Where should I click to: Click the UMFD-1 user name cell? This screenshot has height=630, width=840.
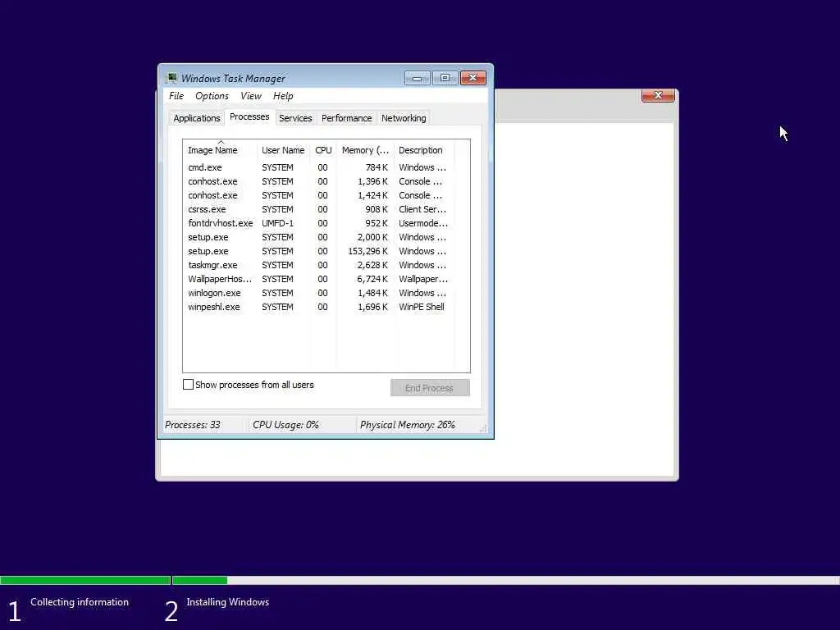click(277, 223)
